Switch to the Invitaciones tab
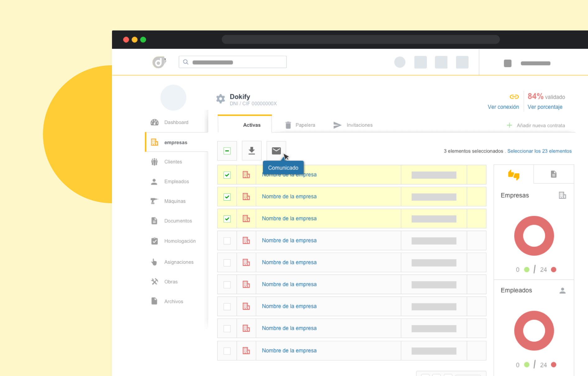This screenshot has height=376, width=588. point(353,125)
